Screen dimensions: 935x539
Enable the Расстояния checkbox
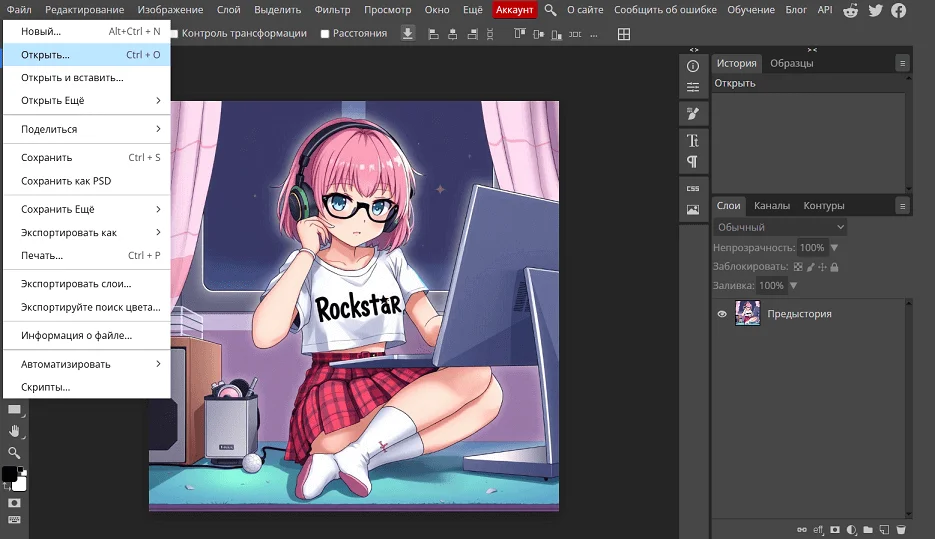[325, 34]
